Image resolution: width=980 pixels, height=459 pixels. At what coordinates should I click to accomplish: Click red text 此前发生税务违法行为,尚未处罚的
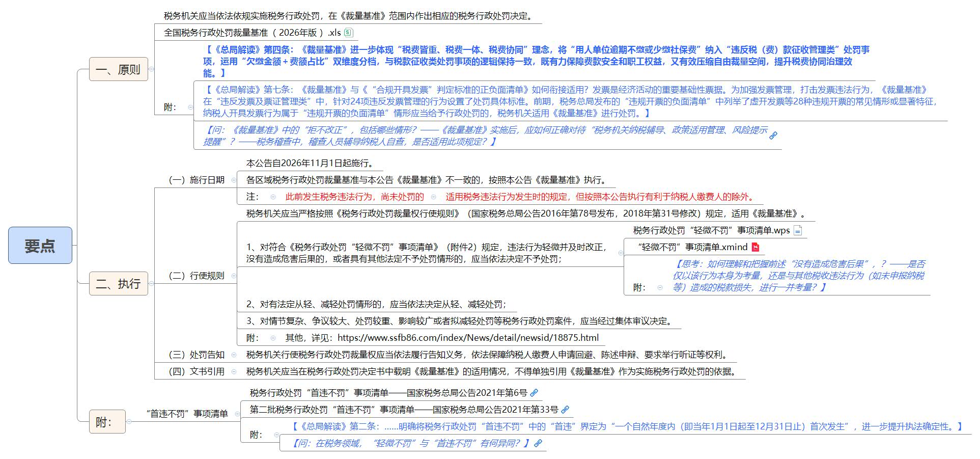[354, 197]
